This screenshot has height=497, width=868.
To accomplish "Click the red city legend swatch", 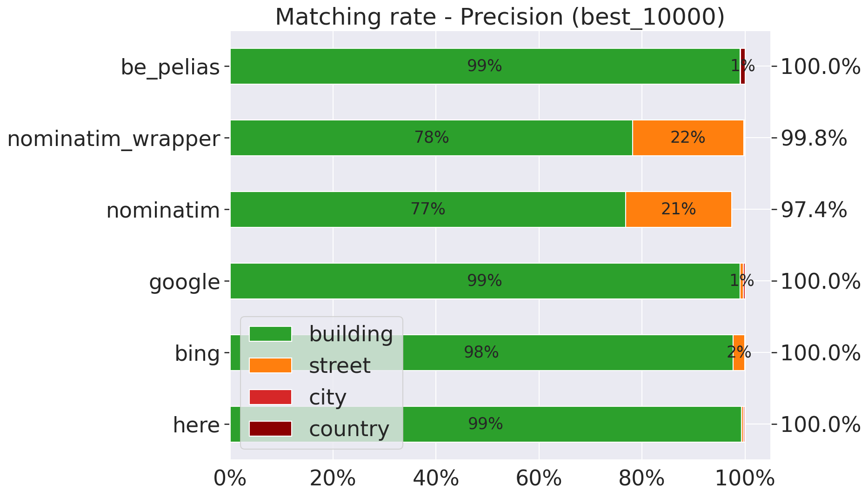I will (x=270, y=397).
